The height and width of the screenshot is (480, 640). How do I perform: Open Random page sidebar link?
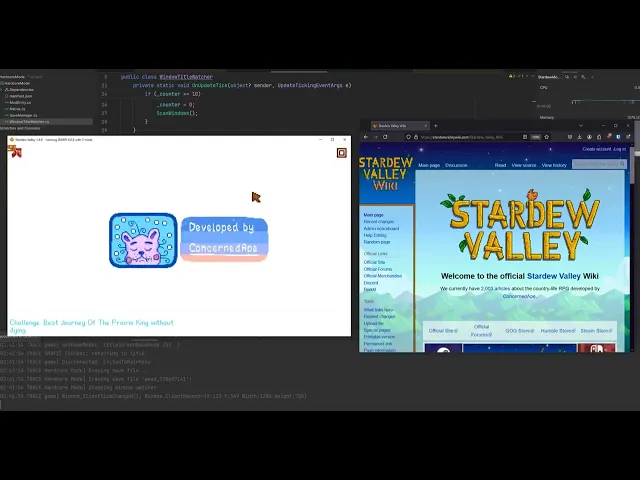(377, 242)
